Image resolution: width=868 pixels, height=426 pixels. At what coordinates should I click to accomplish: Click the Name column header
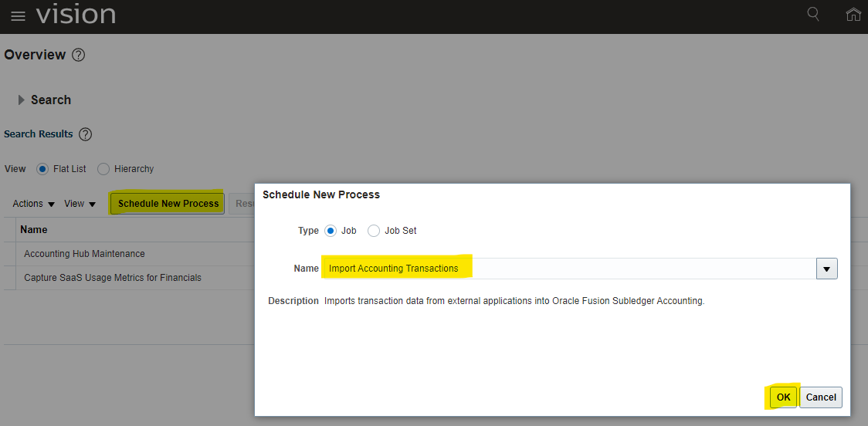click(x=34, y=229)
